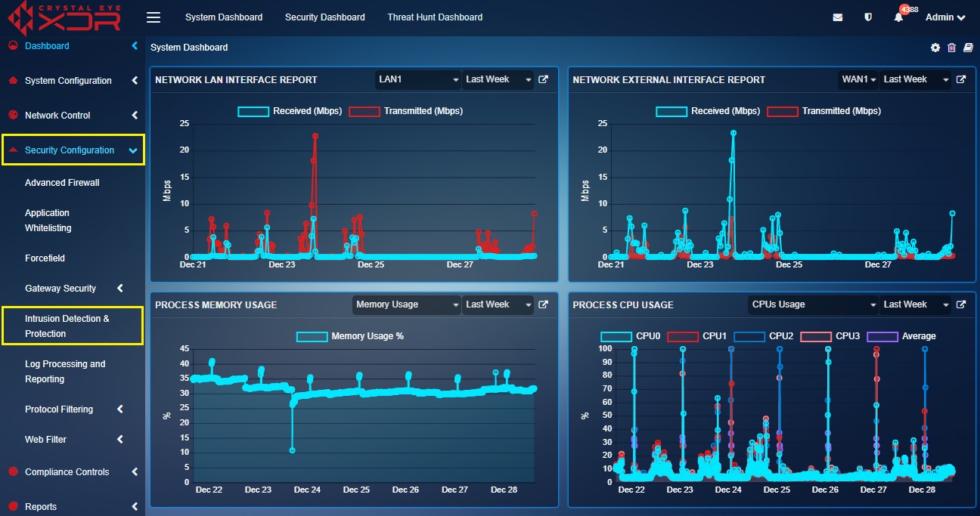Viewport: 980px width, 516px height.
Task: Click the dashboard trash icon
Action: (x=952, y=48)
